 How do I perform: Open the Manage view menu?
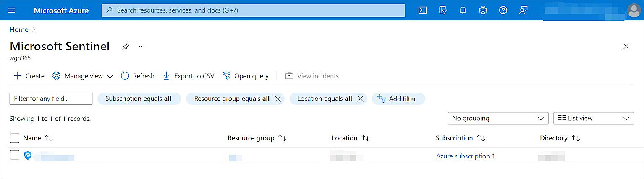[83, 76]
